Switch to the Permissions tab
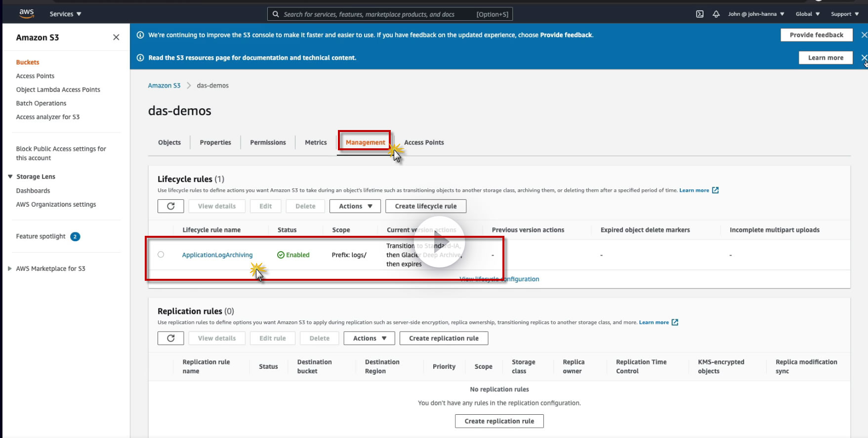868x438 pixels. click(x=268, y=142)
